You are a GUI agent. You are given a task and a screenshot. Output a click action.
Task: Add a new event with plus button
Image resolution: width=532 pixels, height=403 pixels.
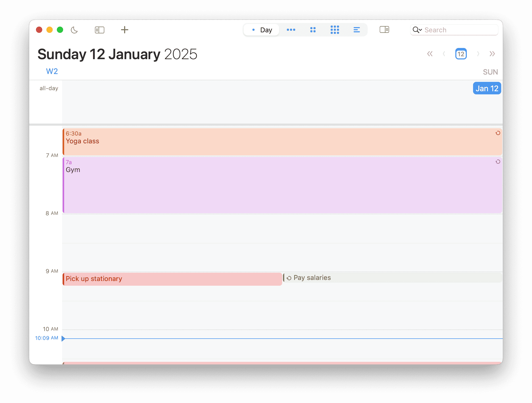(125, 30)
